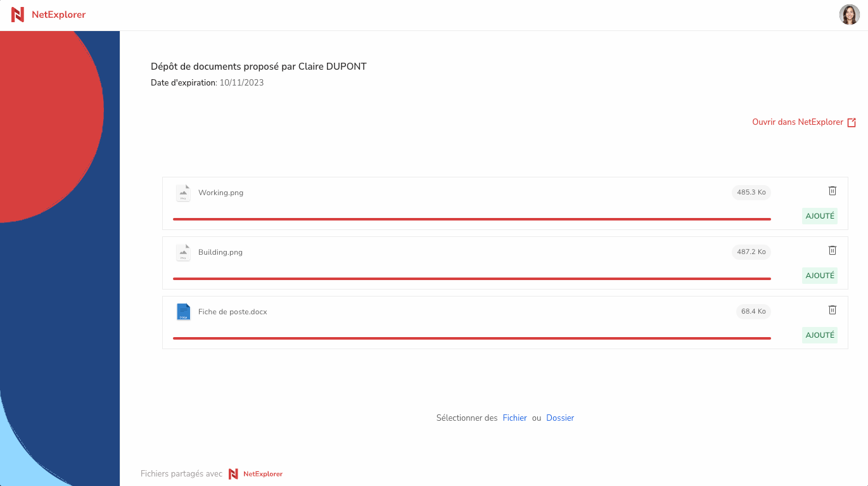This screenshot has height=486, width=868.
Task: Click the external link icon beside Ouvrir
Action: point(852,122)
